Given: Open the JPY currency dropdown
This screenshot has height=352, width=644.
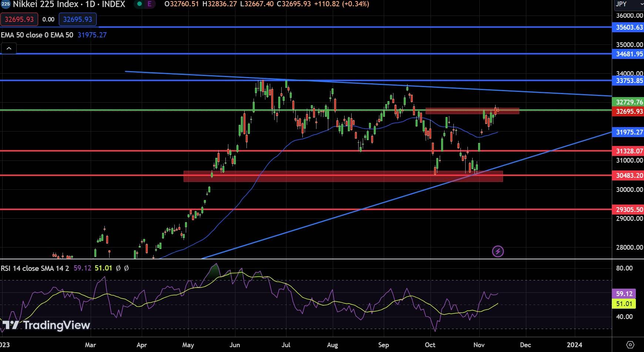Looking at the screenshot, I should click(x=629, y=4).
